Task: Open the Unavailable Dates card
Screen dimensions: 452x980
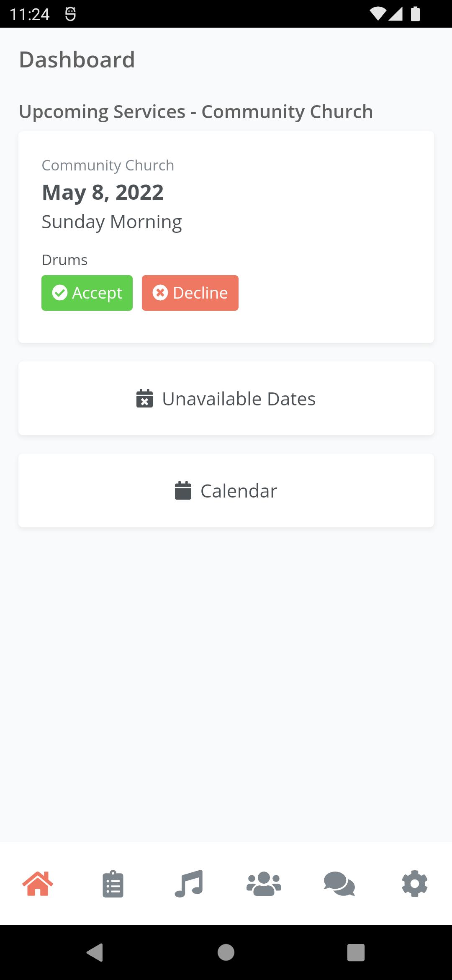Action: tap(226, 398)
